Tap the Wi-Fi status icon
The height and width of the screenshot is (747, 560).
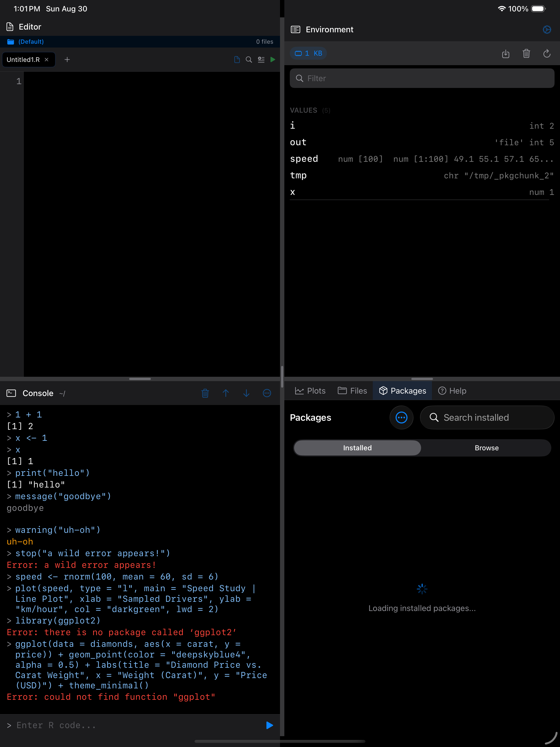[x=502, y=9]
